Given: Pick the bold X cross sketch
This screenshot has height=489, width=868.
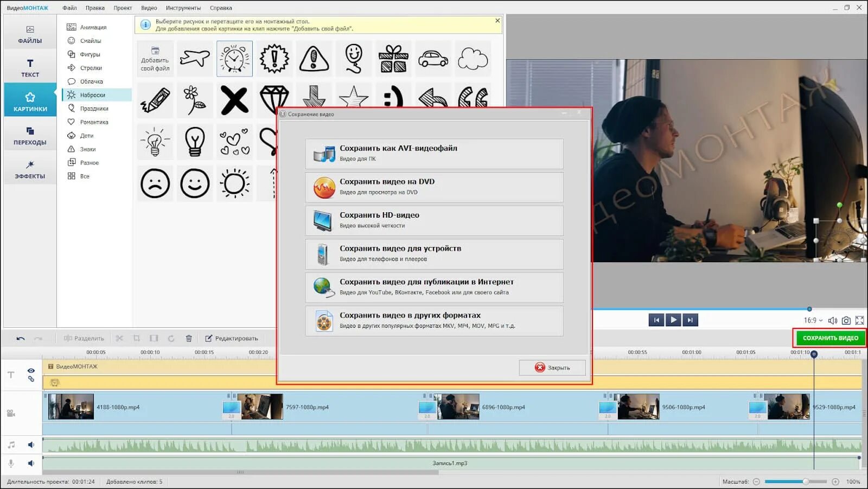Looking at the screenshot, I should tap(234, 100).
